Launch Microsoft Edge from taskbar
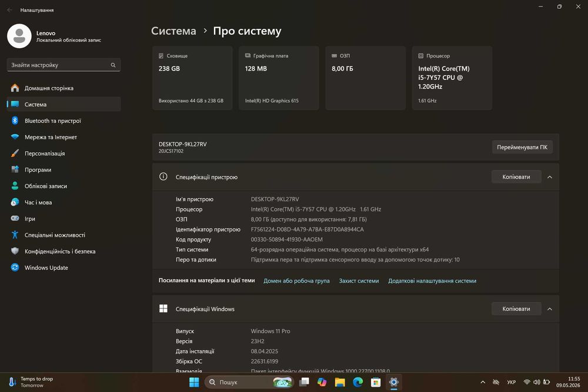This screenshot has width=588, height=392. click(358, 382)
